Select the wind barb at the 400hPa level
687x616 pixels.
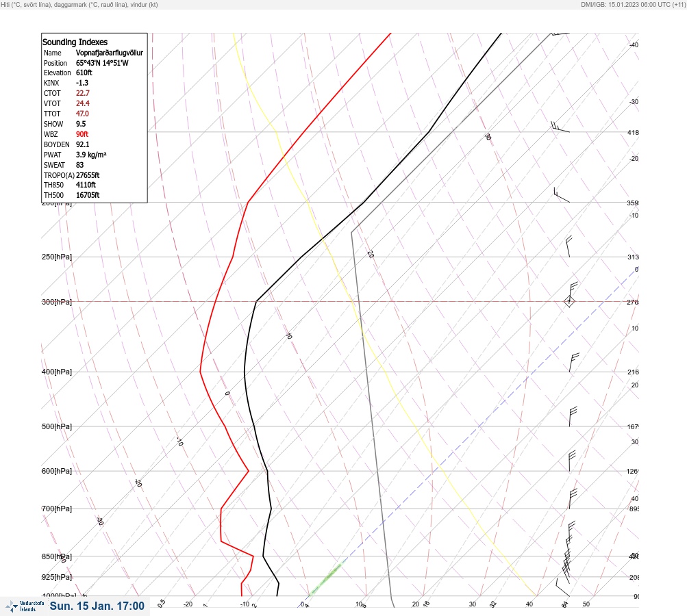coord(573,363)
